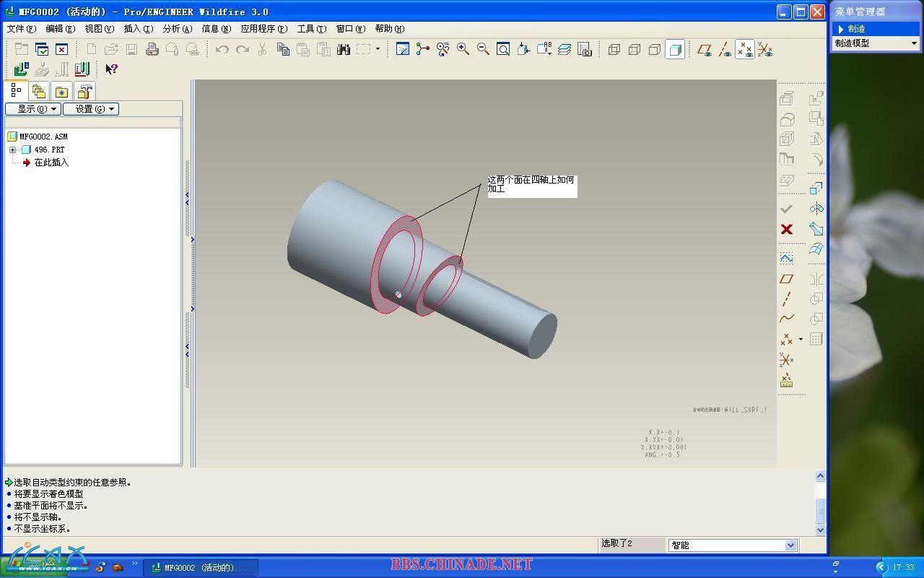Enable shaded model display mode
This screenshot has height=578, width=924.
coord(675,49)
